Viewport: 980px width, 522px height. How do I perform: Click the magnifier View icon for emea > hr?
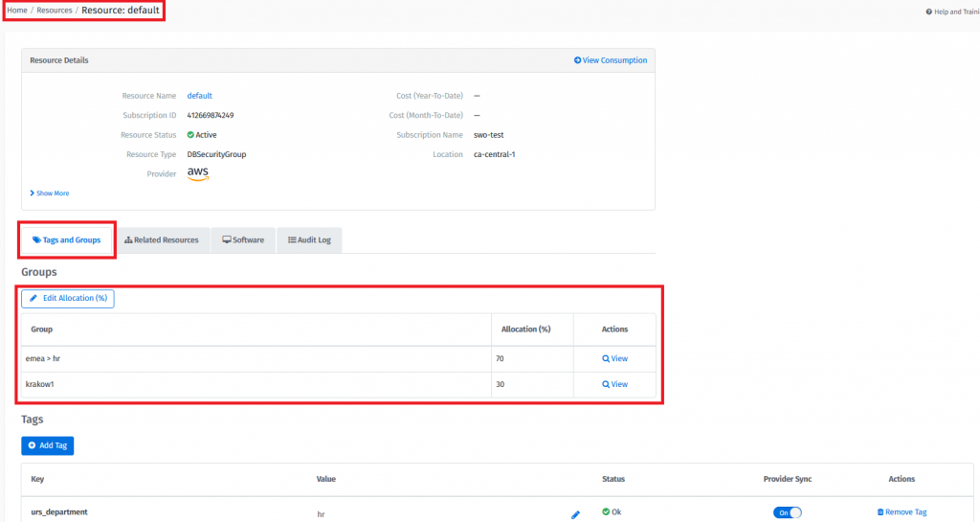pyautogui.click(x=606, y=358)
